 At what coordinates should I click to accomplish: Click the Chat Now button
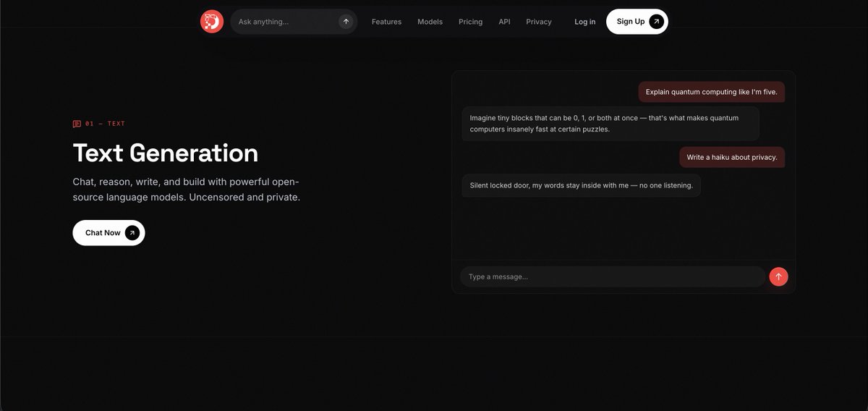click(109, 233)
